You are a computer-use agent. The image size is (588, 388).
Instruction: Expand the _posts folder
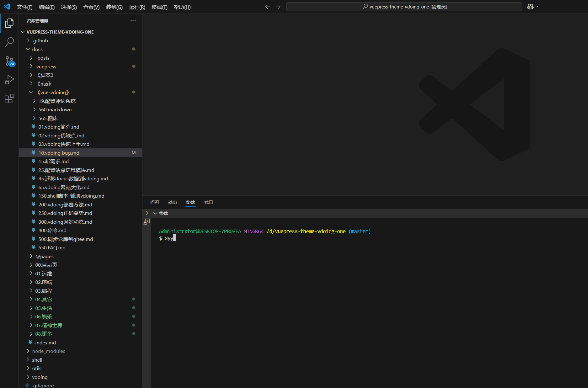[x=80, y=58]
